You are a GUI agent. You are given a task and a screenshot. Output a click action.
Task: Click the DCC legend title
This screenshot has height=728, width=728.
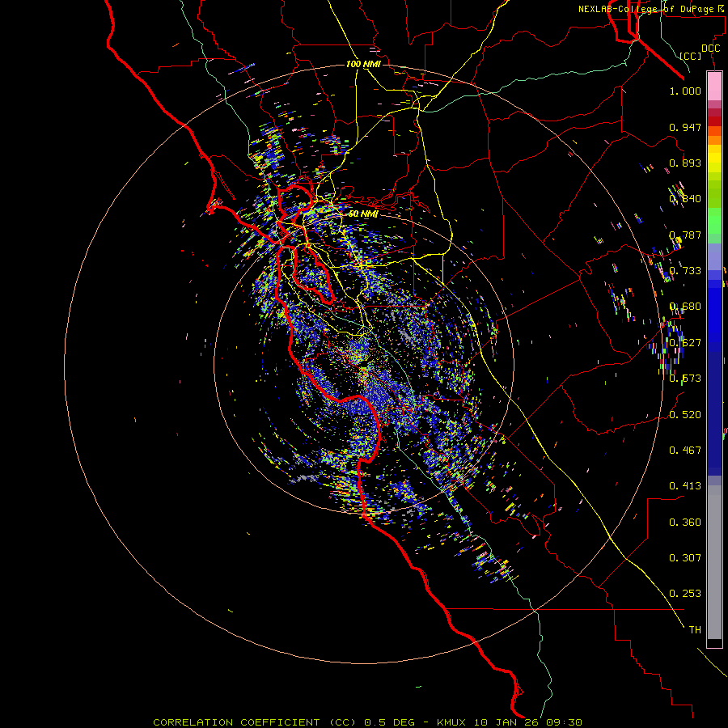point(710,49)
